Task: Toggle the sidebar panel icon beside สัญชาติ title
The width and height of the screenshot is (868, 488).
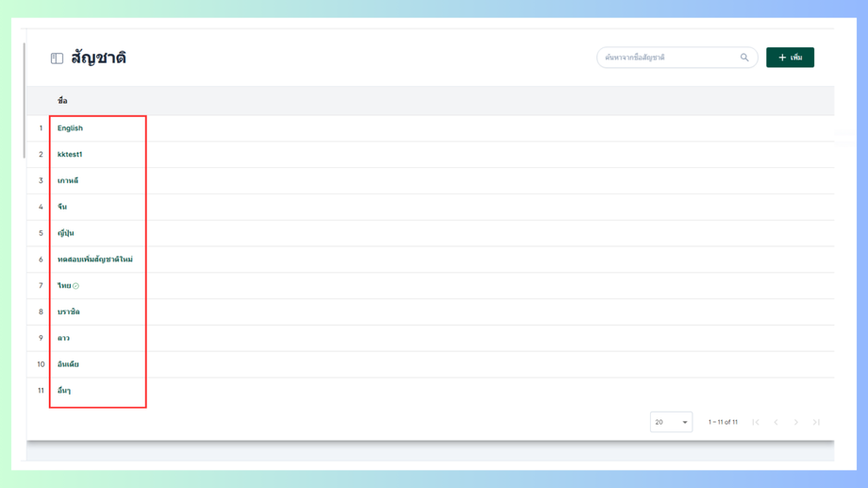Action: tap(57, 59)
